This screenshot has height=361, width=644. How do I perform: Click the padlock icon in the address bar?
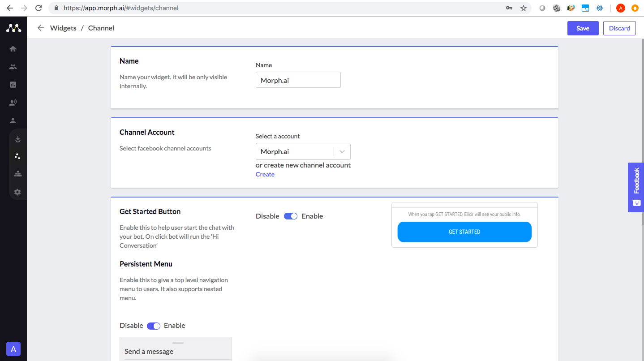[56, 8]
